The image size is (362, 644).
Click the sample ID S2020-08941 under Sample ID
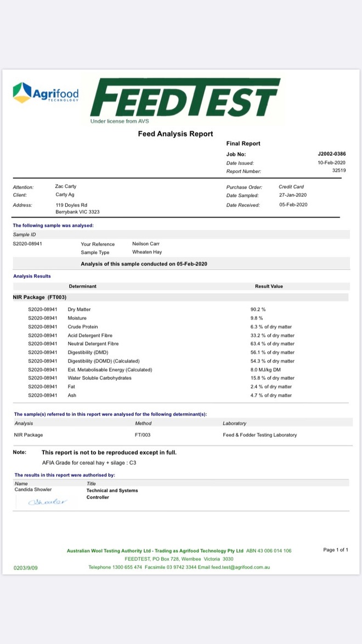tap(27, 244)
